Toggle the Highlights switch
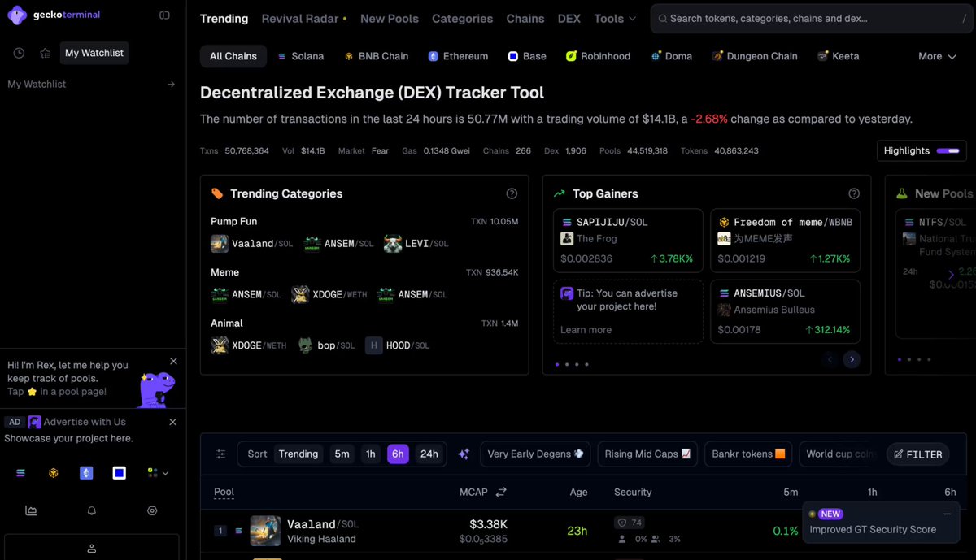 pyautogui.click(x=948, y=150)
